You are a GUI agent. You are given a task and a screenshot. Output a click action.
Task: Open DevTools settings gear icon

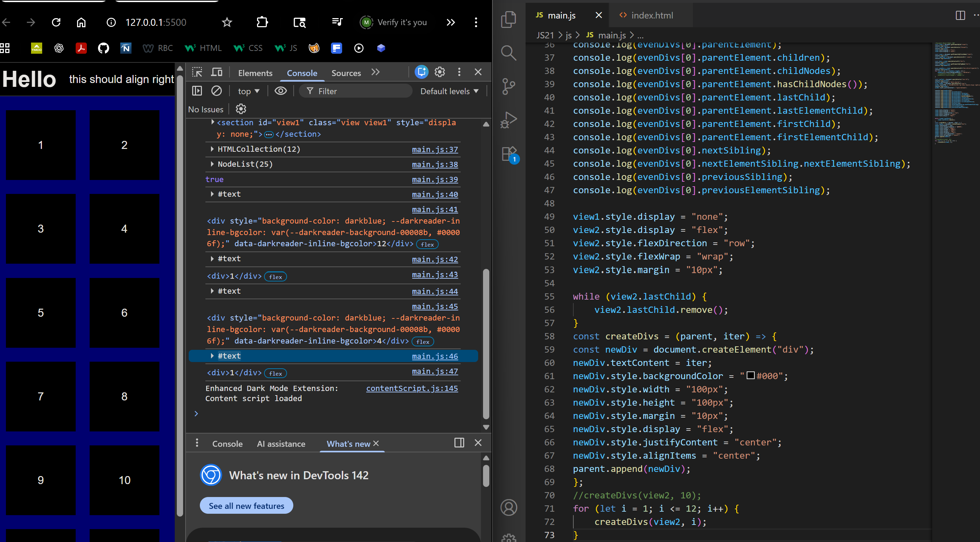point(440,72)
